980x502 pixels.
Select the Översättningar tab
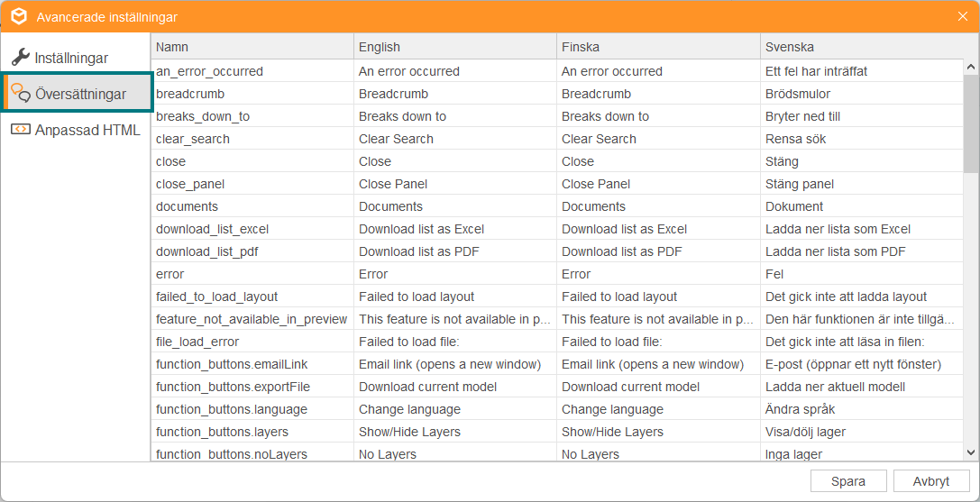tap(78, 93)
